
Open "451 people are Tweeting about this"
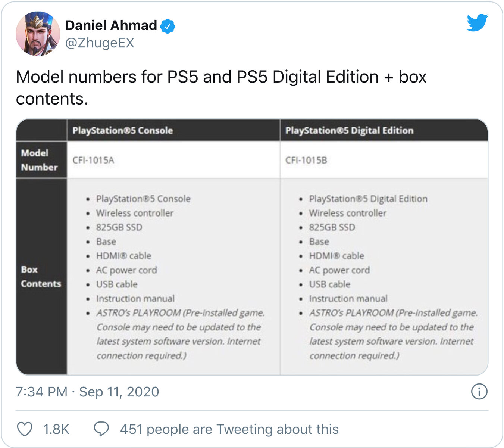tap(229, 429)
